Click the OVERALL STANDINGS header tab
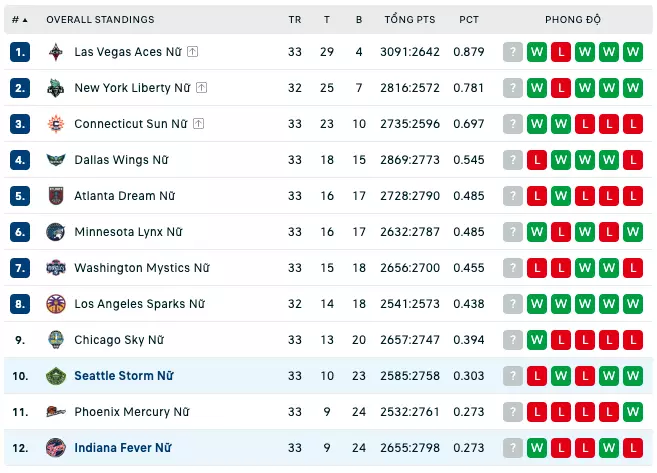This screenshot has width=657, height=473. pos(100,20)
